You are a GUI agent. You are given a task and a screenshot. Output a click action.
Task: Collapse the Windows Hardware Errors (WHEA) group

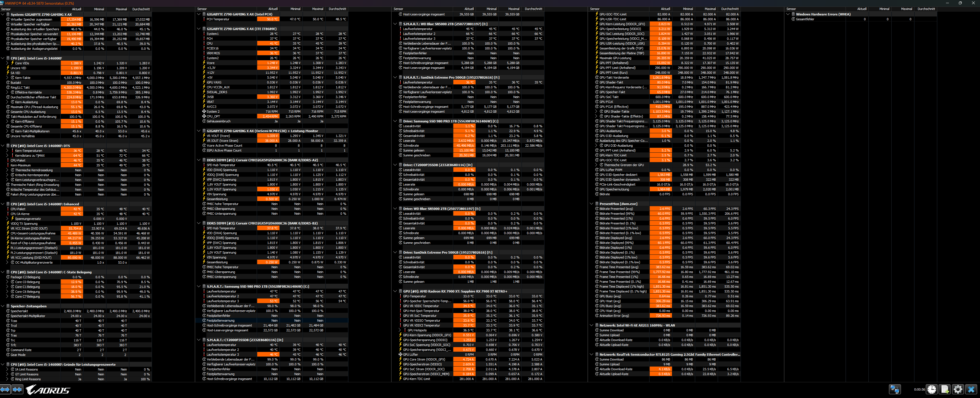788,15
